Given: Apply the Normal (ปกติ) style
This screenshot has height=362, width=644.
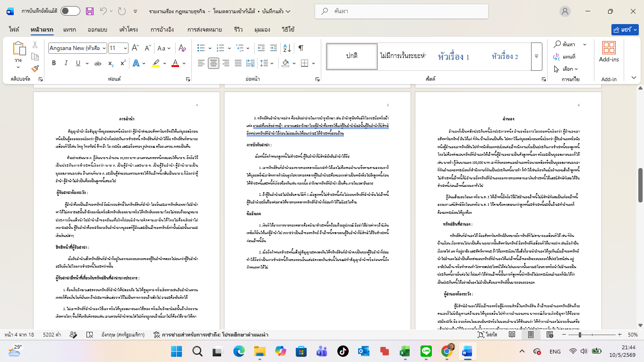Looking at the screenshot, I should pyautogui.click(x=352, y=56).
